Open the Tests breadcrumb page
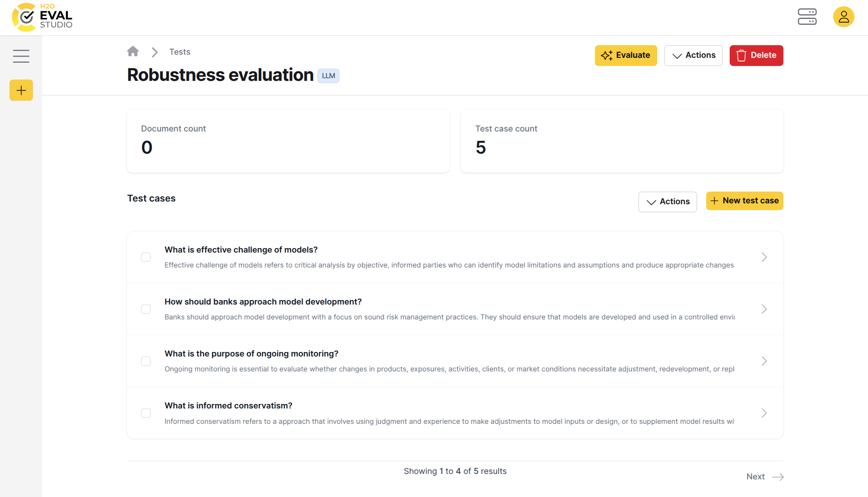This screenshot has width=868, height=497. pyautogui.click(x=179, y=52)
